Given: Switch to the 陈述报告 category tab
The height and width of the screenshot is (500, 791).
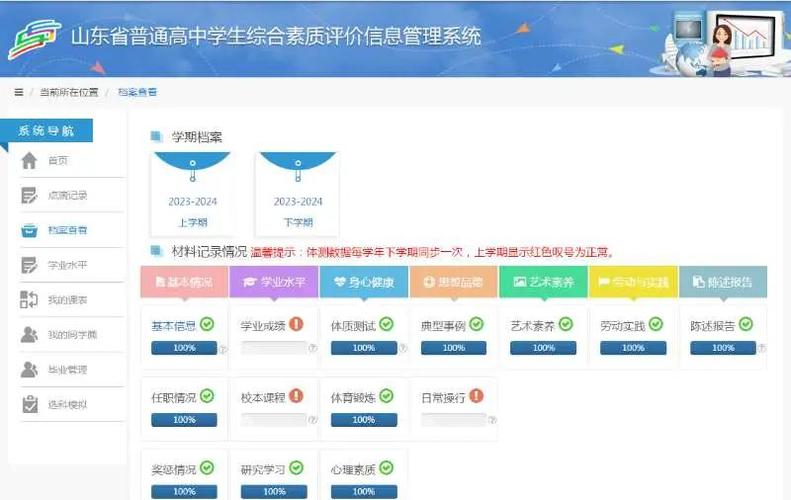Looking at the screenshot, I should 723,282.
